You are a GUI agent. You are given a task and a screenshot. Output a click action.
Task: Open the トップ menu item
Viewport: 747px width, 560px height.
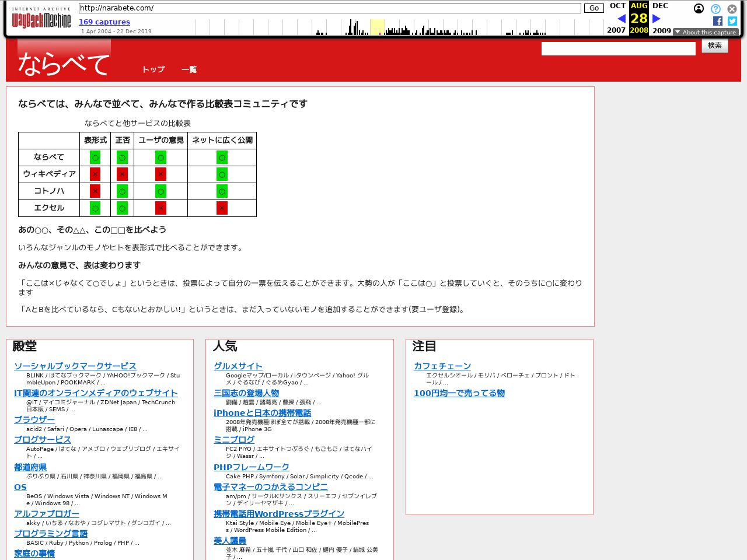point(153,69)
